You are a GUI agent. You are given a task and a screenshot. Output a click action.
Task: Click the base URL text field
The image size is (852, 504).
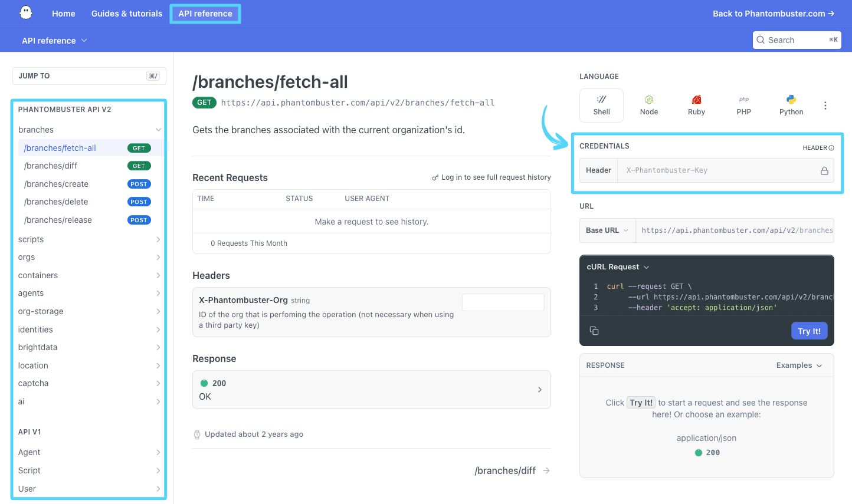point(735,230)
